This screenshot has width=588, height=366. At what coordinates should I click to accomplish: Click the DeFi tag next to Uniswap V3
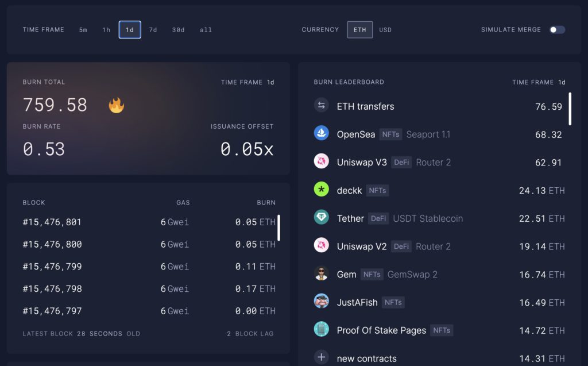tap(401, 162)
